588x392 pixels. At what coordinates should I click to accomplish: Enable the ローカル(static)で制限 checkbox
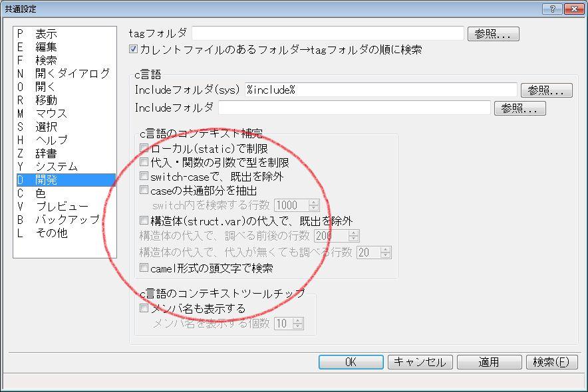(x=144, y=149)
